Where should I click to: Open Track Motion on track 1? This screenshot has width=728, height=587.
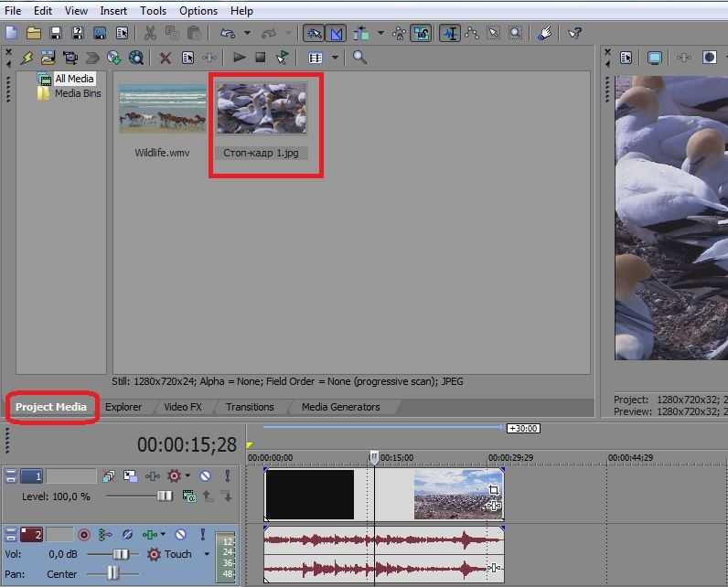pyautogui.click(x=131, y=475)
